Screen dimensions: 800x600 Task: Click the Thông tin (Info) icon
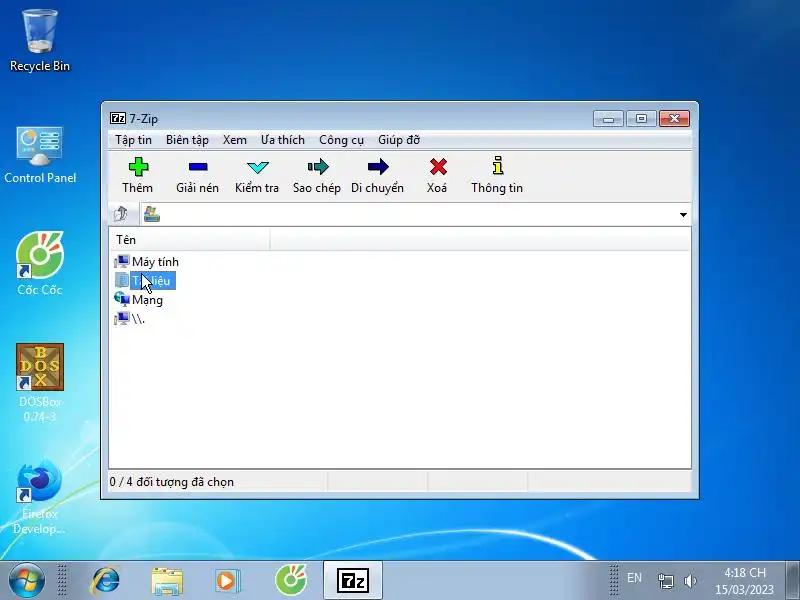(497, 166)
